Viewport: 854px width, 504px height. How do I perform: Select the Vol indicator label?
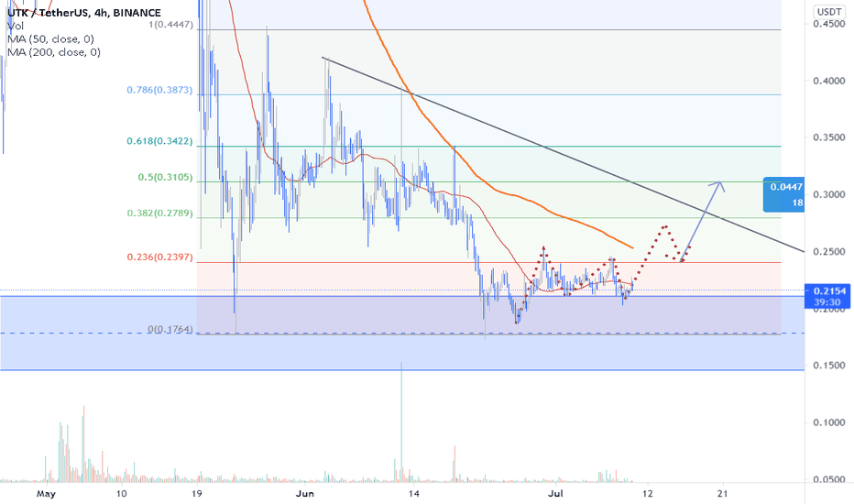click(16, 26)
